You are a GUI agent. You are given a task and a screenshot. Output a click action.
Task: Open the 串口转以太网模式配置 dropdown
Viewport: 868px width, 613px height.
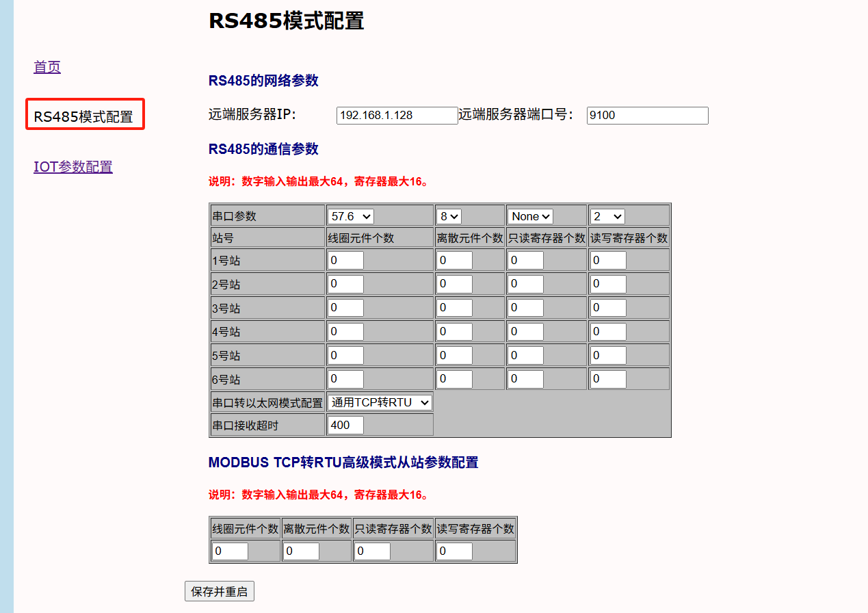tap(380, 402)
